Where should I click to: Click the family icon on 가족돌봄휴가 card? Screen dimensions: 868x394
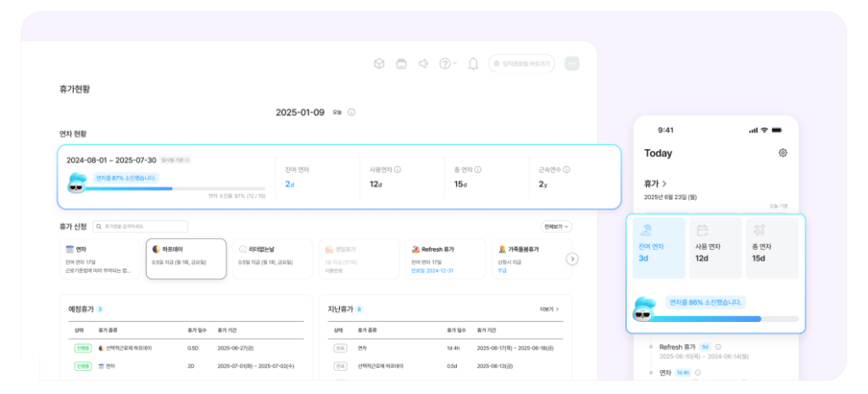(502, 250)
